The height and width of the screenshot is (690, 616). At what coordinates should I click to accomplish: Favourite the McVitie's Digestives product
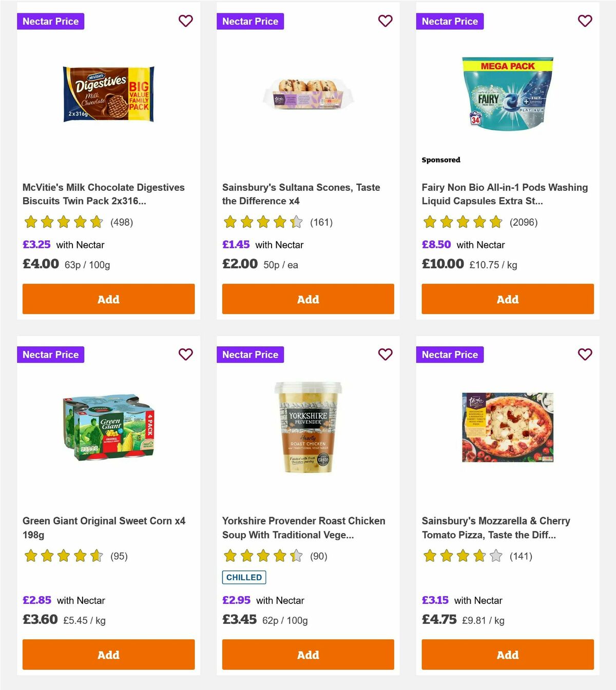(185, 21)
